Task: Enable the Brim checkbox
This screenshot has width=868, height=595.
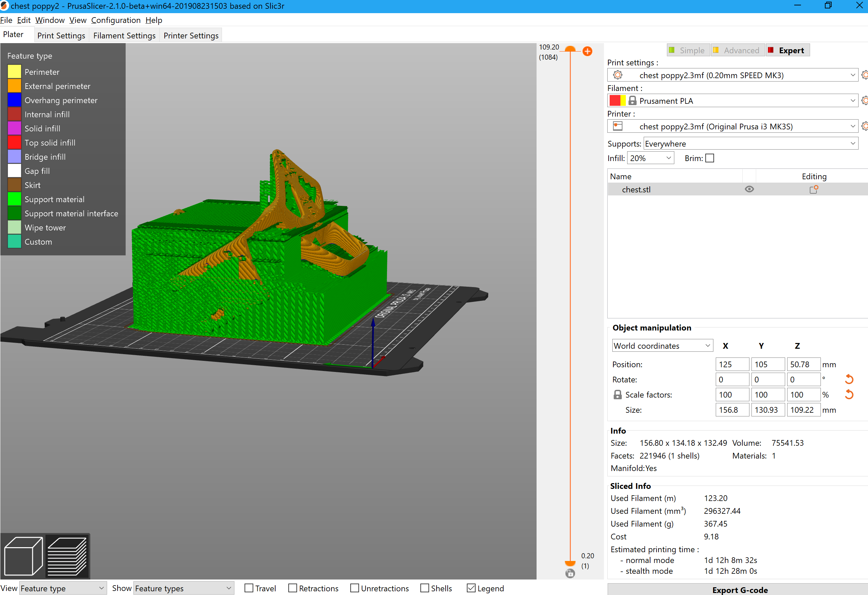Action: tap(710, 158)
